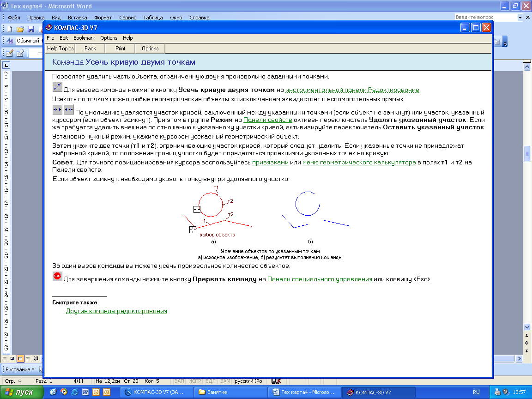
Task: Toggle ВДЛ extend selection in status bar
Action: (x=211, y=381)
